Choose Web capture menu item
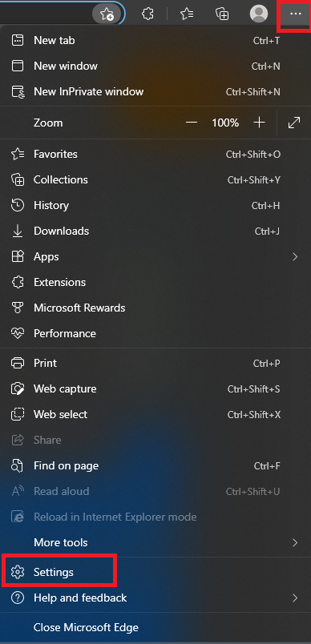The image size is (311, 644). (155, 388)
